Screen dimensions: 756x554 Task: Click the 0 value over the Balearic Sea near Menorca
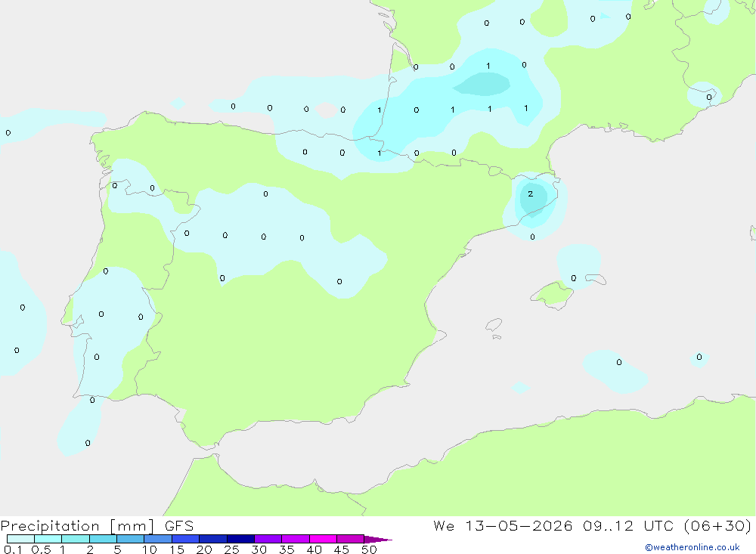click(573, 278)
